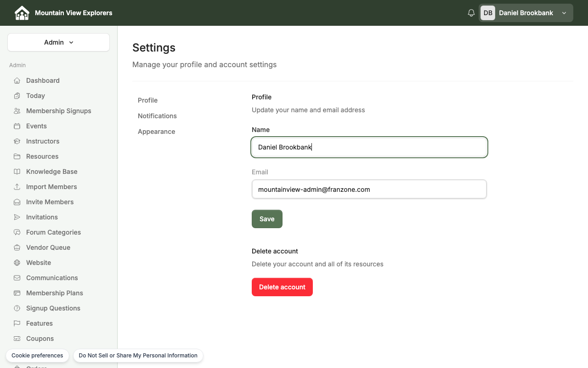Click the Dashboard home icon
The width and height of the screenshot is (588, 368).
17,80
